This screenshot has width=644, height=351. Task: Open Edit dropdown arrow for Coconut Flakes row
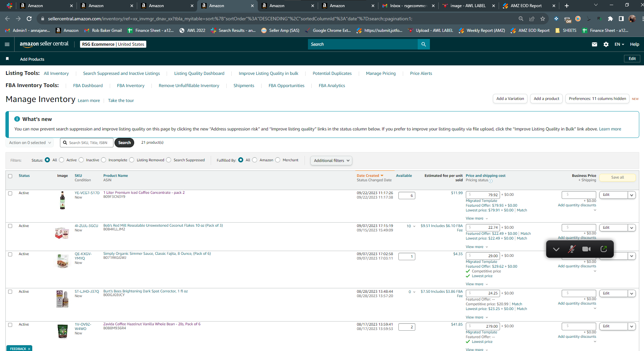(x=631, y=228)
